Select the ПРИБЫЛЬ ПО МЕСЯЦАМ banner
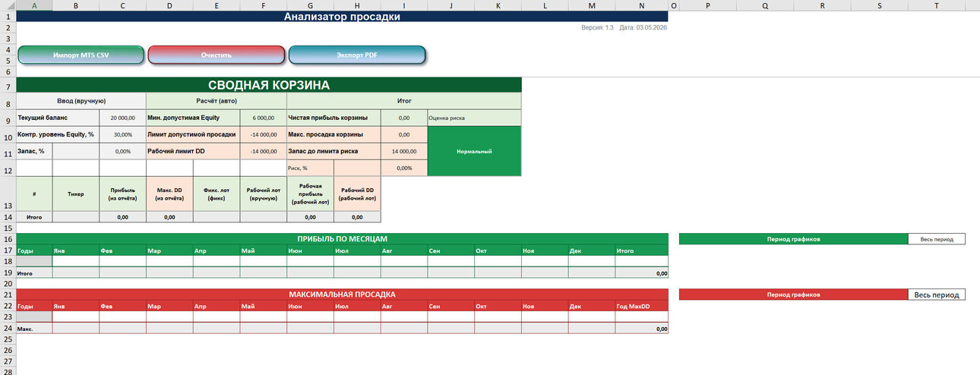The image size is (980, 375). [x=342, y=239]
